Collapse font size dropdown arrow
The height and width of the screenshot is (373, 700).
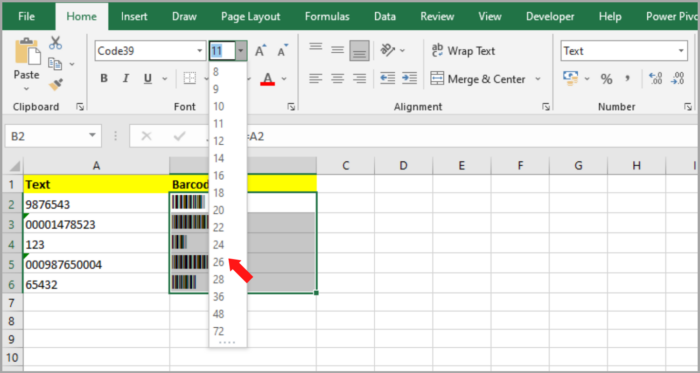click(241, 51)
